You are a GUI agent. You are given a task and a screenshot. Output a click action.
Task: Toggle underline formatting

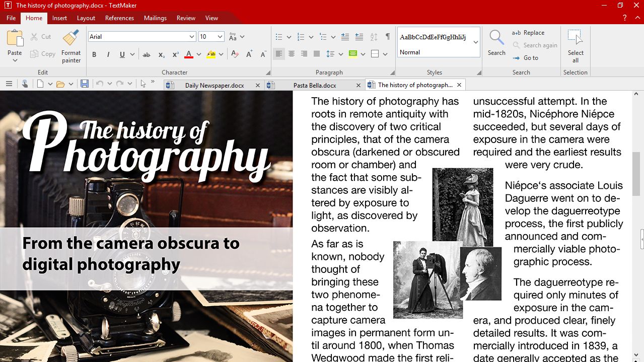coord(122,54)
